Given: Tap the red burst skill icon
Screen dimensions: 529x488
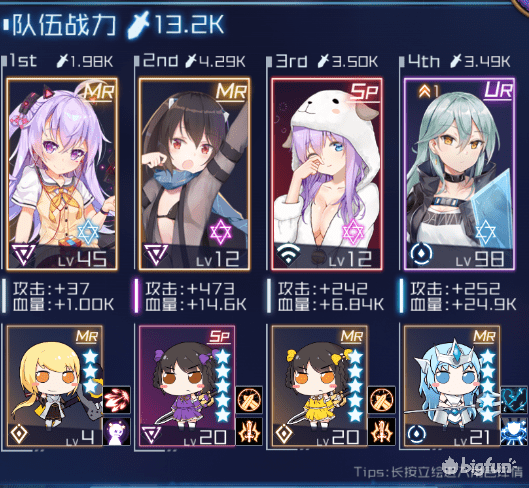Looking at the screenshot, I should [x=117, y=400].
